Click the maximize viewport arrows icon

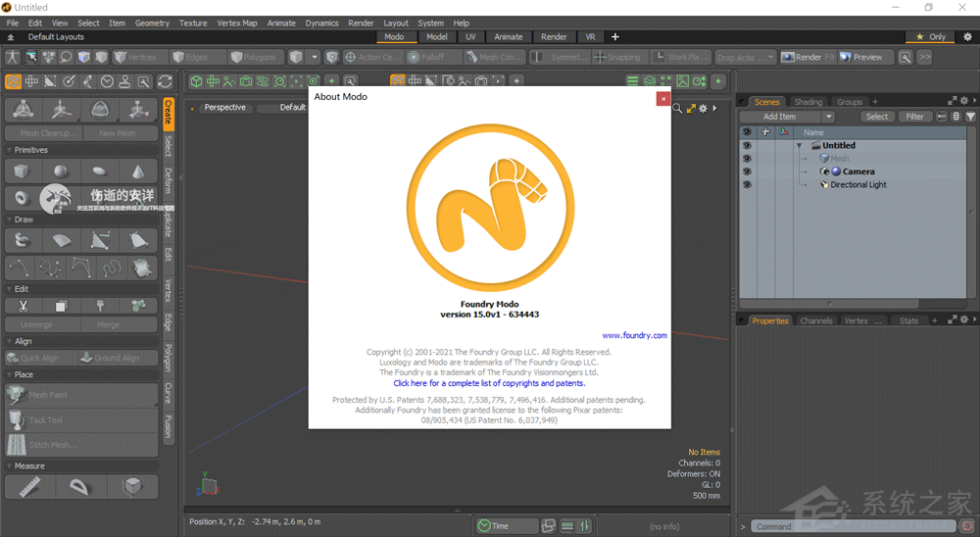[x=691, y=108]
